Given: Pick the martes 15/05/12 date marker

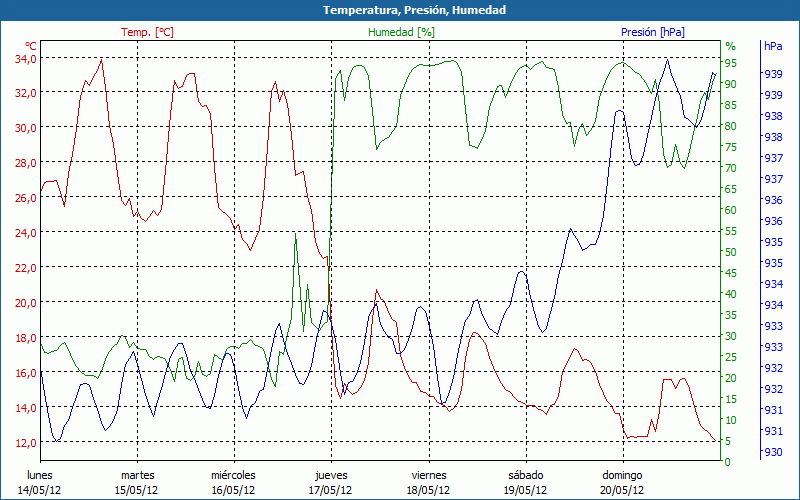Looking at the screenshot, I should (x=137, y=482).
